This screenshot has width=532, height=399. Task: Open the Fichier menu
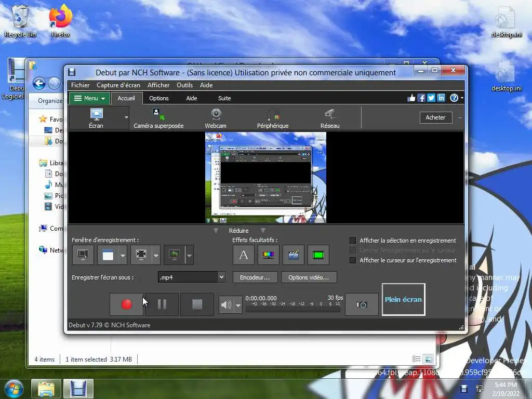tap(81, 85)
